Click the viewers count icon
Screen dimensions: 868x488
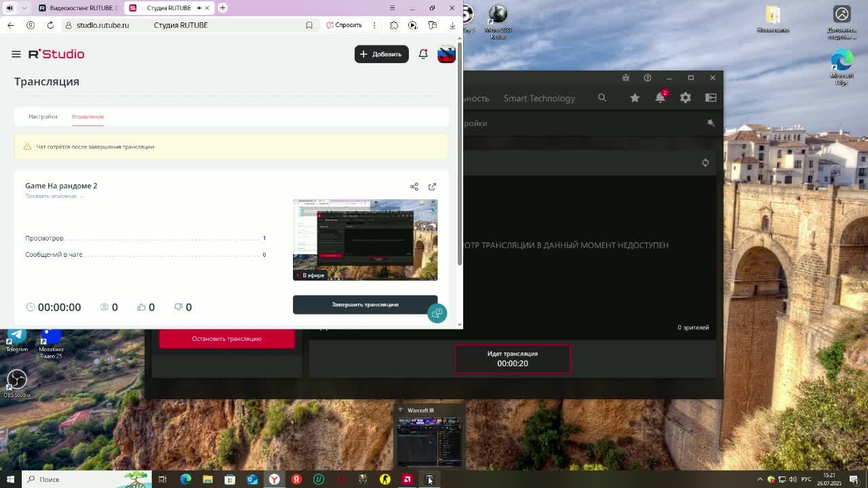pos(104,307)
